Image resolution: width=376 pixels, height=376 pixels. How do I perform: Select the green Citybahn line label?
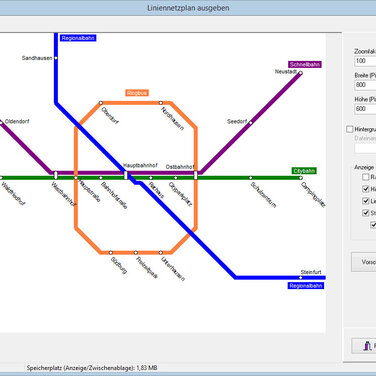304,171
